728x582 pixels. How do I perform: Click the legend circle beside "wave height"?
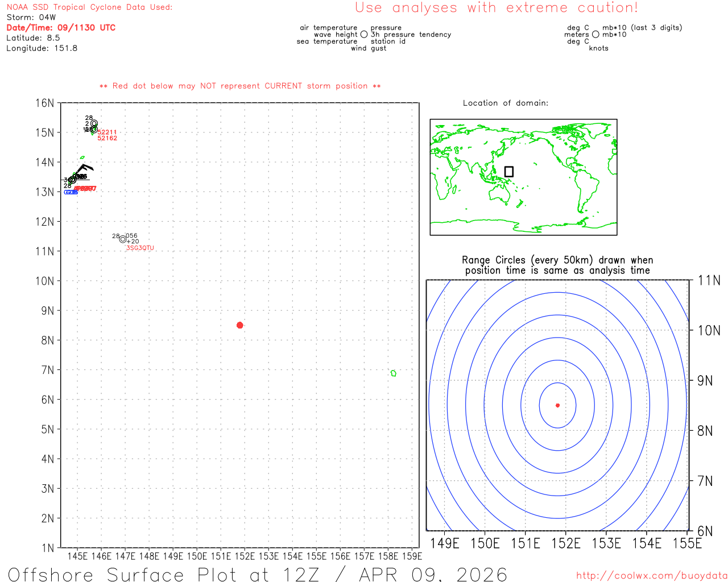click(x=364, y=35)
